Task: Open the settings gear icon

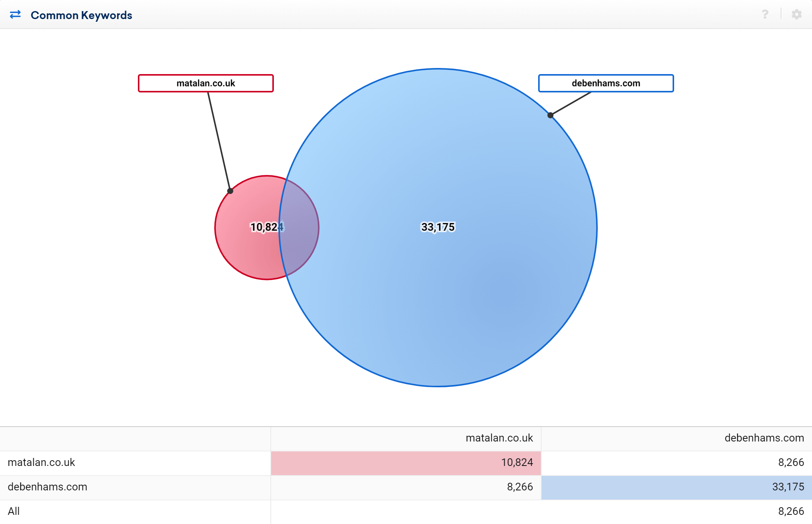Action: 797,15
